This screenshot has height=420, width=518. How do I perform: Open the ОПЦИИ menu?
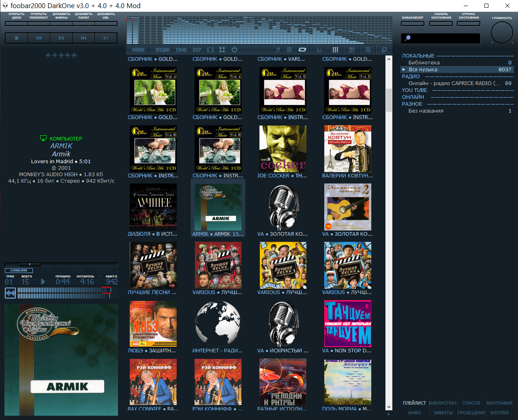point(163,50)
